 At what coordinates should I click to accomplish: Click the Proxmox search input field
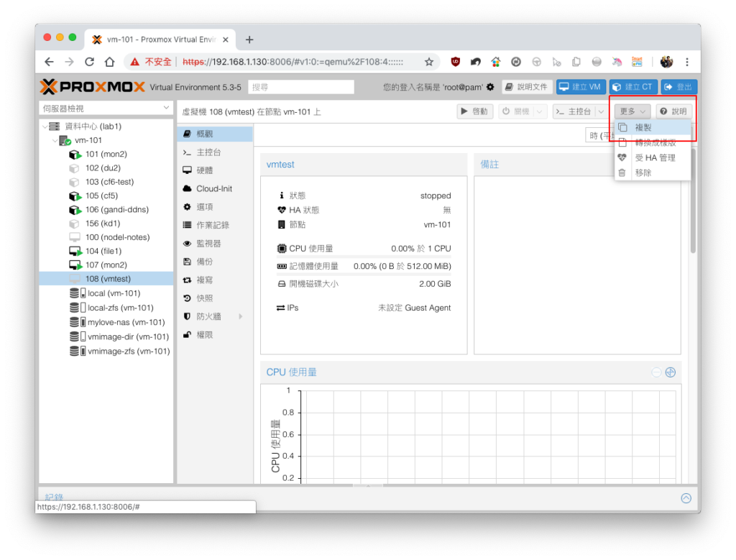tap(301, 87)
